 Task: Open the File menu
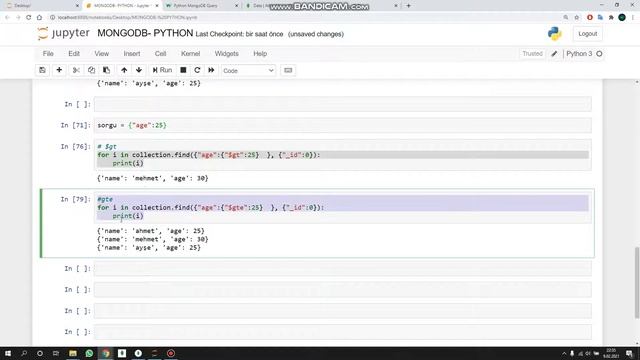(48, 53)
